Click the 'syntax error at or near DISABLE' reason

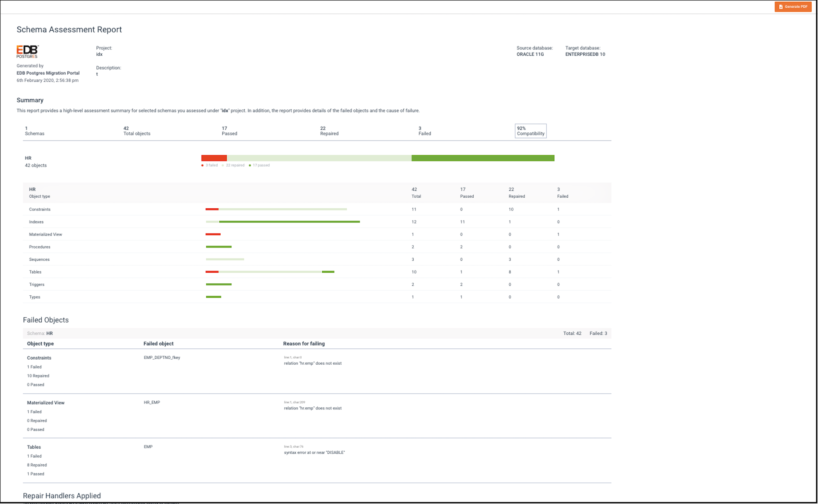314,452
